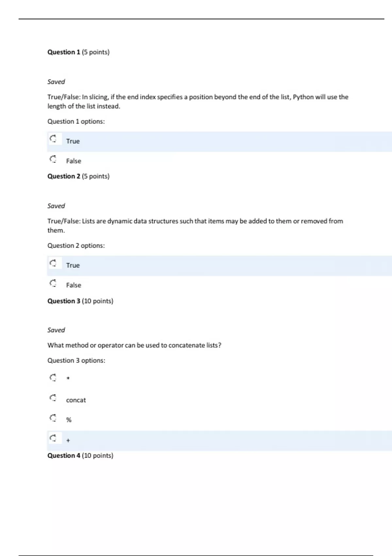Click the slicing end index question text
The width and height of the screenshot is (392, 556).
(x=198, y=97)
